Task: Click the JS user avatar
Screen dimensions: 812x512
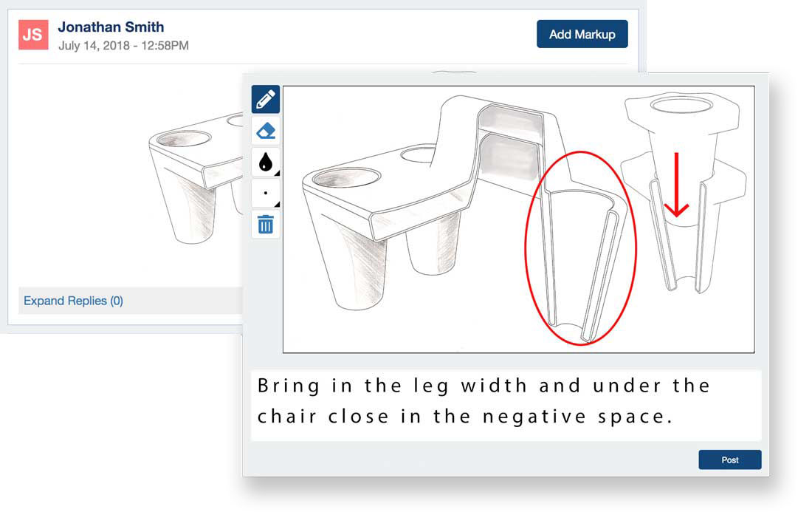Action: [33, 35]
